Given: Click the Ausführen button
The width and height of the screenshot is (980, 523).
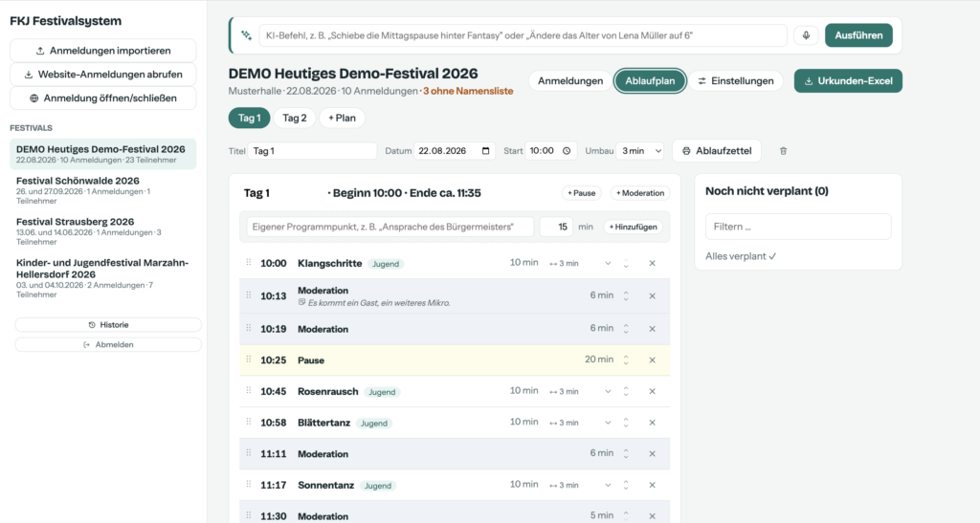Looking at the screenshot, I should 858,35.
